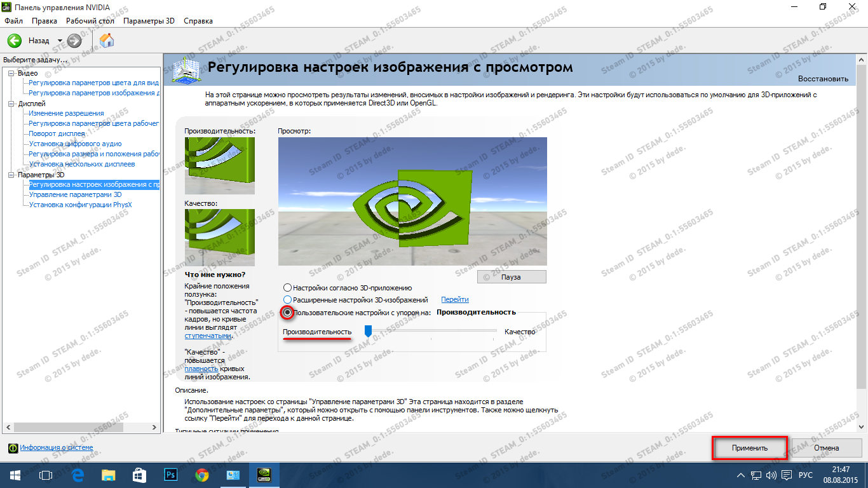
Task: Click the Восстановить link
Action: 823,79
